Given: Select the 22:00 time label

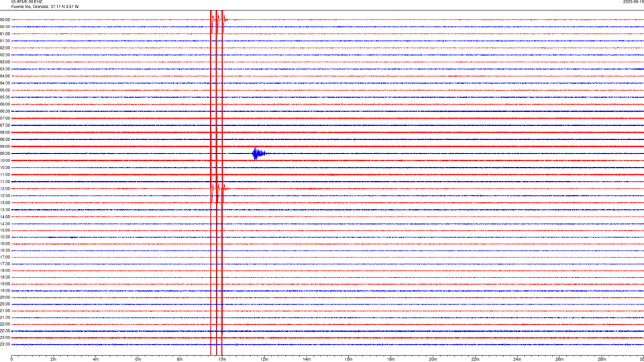Looking at the screenshot, I should pos(5,324).
